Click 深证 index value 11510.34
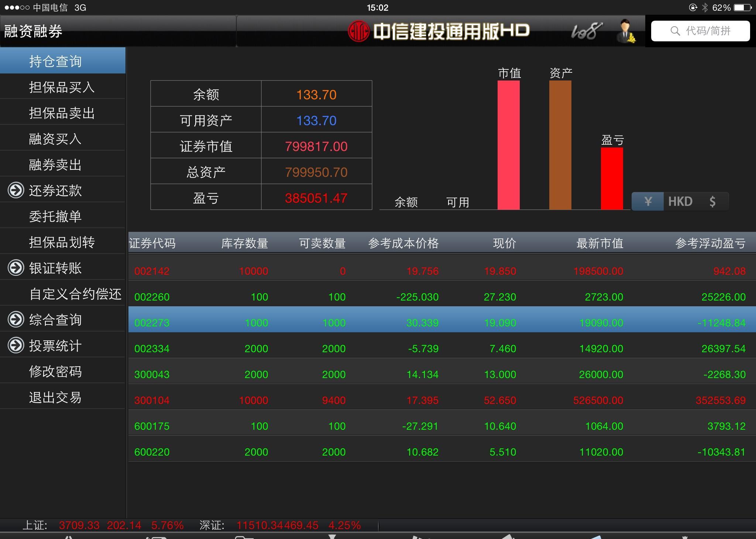Viewport: 756px width, 539px height. [260, 525]
